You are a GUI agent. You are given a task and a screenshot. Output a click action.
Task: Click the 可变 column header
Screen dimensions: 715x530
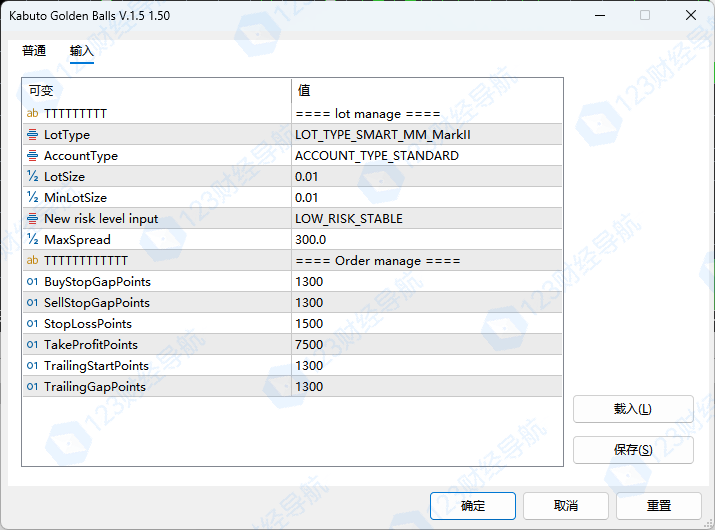(x=156, y=91)
